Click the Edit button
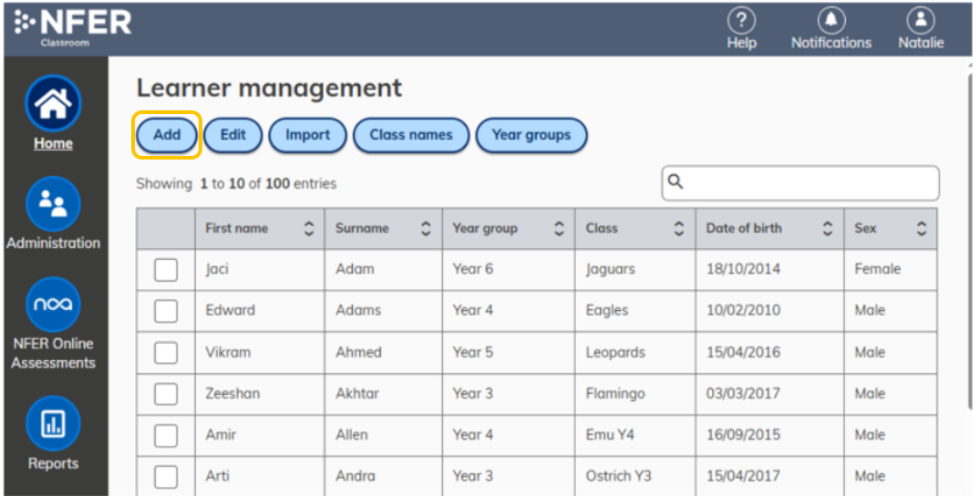The image size is (980, 496). click(x=233, y=135)
